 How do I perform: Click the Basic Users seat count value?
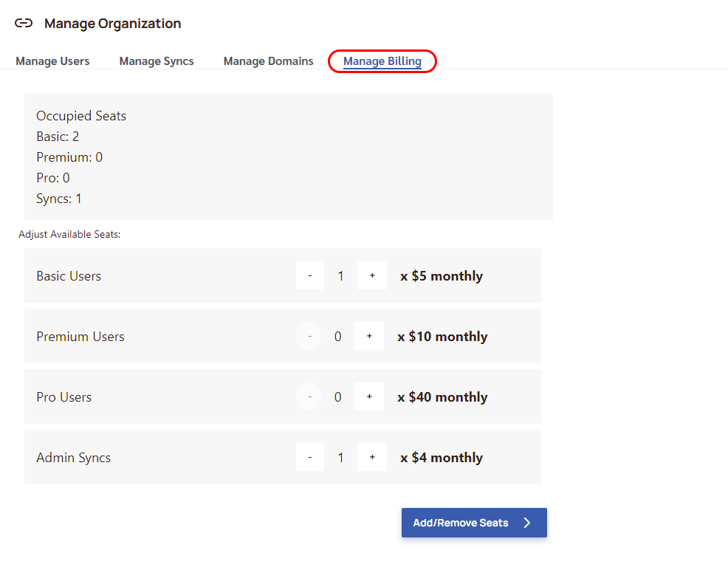[x=341, y=276]
